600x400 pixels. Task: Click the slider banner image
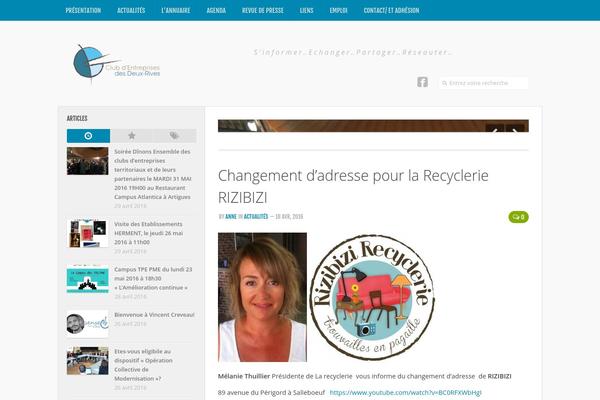373,126
